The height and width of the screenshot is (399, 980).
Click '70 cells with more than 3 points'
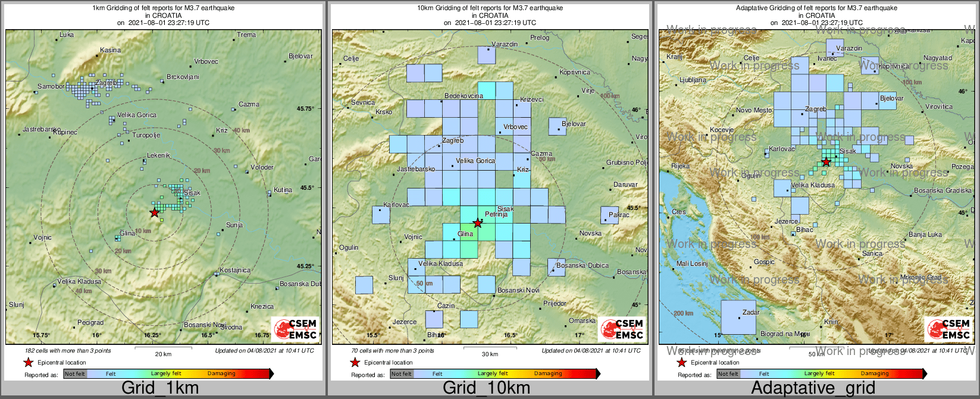pyautogui.click(x=393, y=351)
